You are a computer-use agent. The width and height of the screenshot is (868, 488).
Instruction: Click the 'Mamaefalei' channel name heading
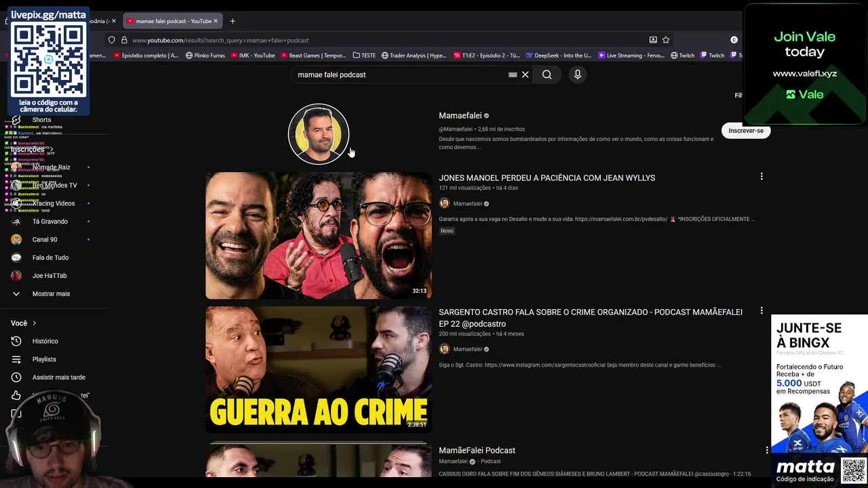[x=460, y=115]
